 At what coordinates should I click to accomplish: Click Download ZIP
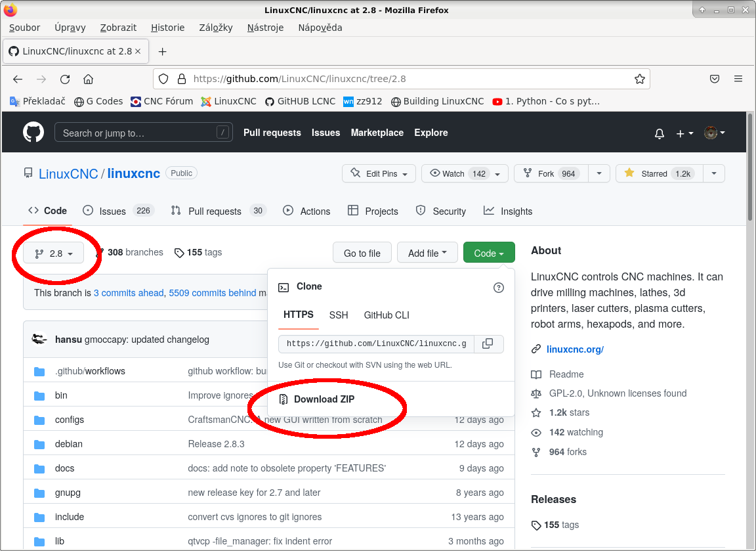pos(324,399)
